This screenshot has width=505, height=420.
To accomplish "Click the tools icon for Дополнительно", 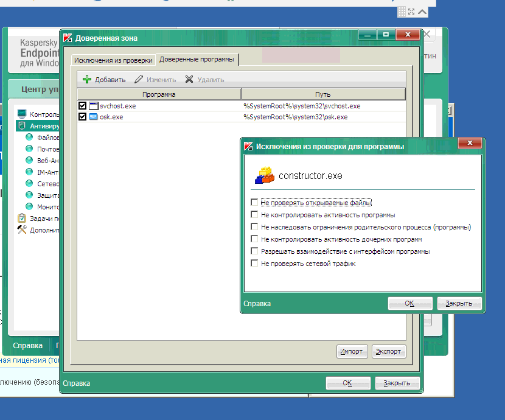I will (22, 229).
